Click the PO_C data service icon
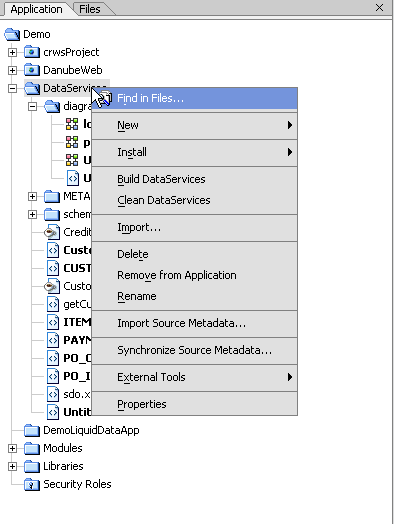 (x=53, y=358)
